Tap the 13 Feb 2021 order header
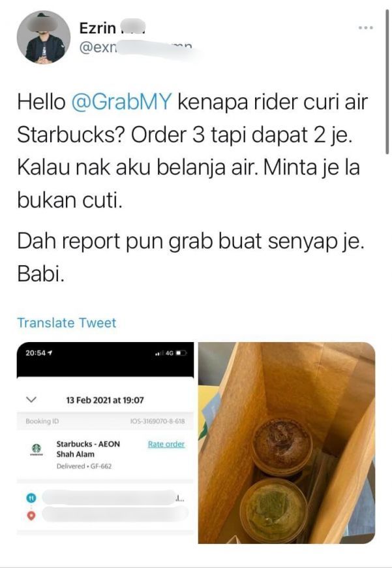The image size is (392, 568). pyautogui.click(x=105, y=400)
